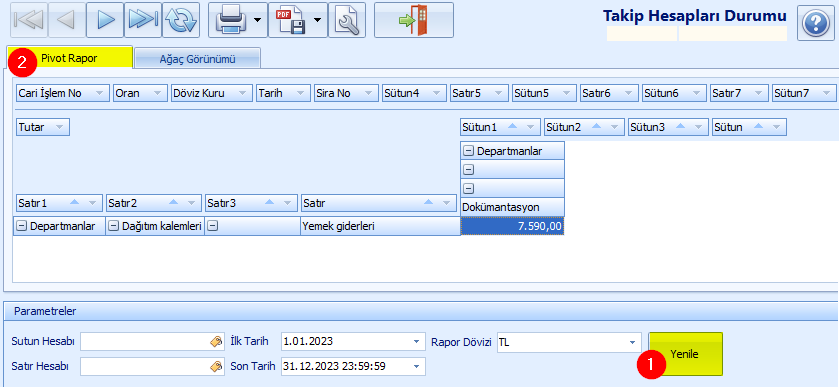
Task: Collapse second blank column header level
Action: pyautogui.click(x=468, y=170)
